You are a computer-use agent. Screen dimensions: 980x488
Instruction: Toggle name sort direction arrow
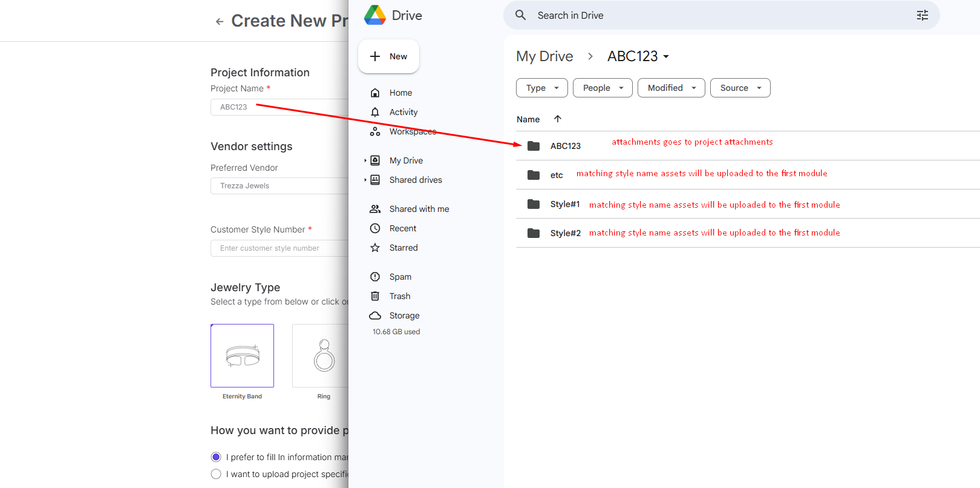tap(558, 119)
